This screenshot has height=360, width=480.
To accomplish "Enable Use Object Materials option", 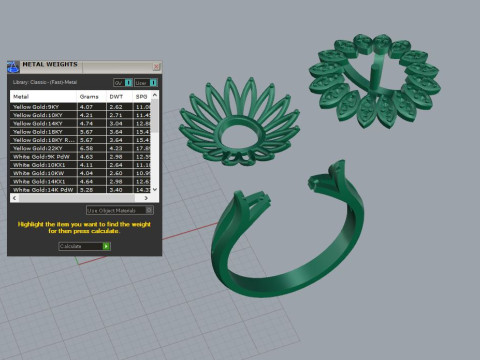I will coord(120,210).
